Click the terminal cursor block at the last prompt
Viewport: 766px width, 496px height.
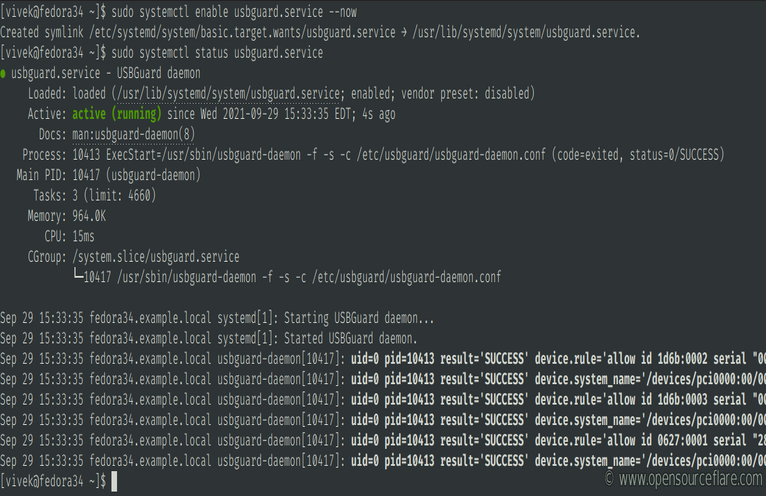114,481
